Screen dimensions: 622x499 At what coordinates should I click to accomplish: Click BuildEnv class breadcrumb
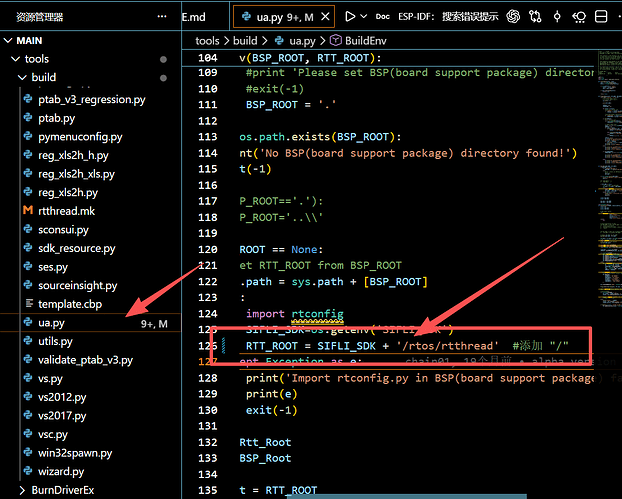coord(365,41)
